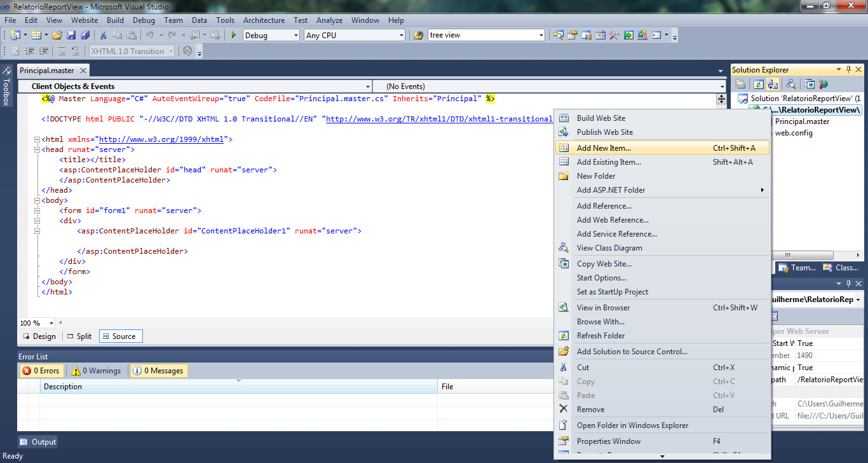868x463 pixels.
Task: Click the Paste clipboard icon in the toolbar
Action: pyautogui.click(x=132, y=35)
